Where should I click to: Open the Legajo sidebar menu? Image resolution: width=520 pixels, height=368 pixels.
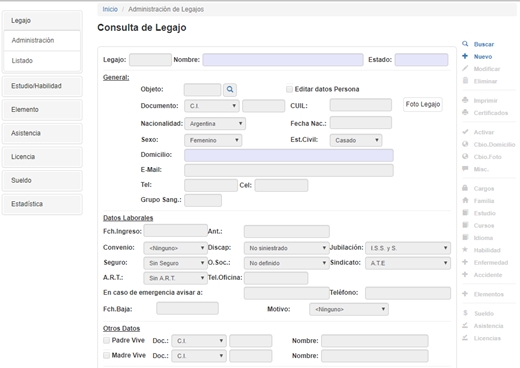42,20
